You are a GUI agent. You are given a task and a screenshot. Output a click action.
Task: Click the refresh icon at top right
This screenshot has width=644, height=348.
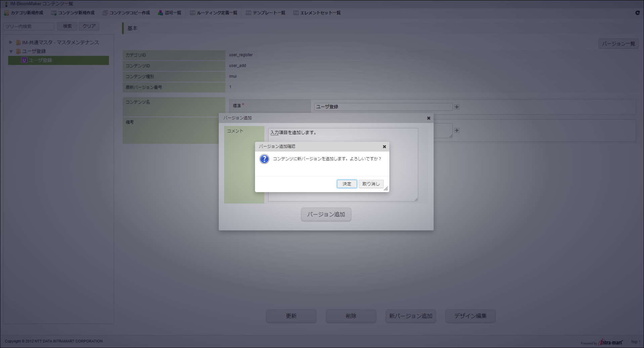pos(638,13)
